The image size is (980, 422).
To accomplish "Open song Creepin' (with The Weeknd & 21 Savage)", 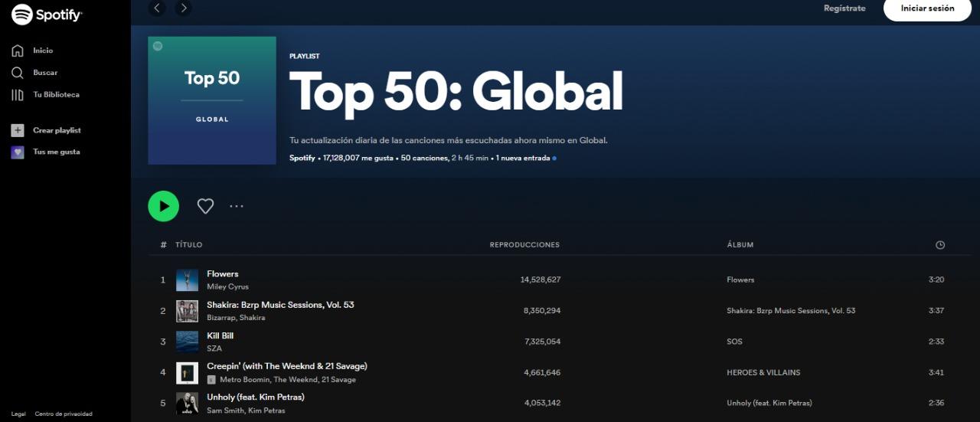I will pyautogui.click(x=287, y=366).
